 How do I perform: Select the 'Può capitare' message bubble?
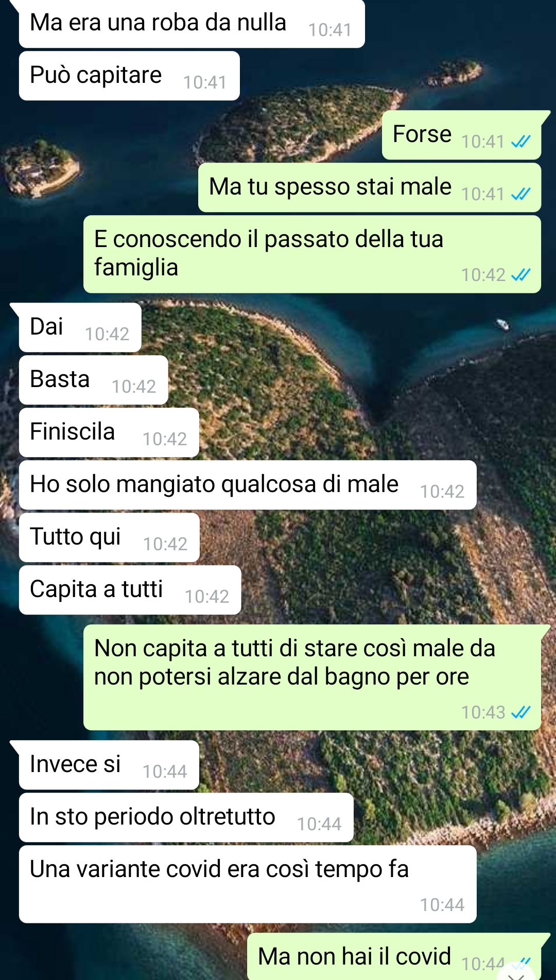coord(129,76)
